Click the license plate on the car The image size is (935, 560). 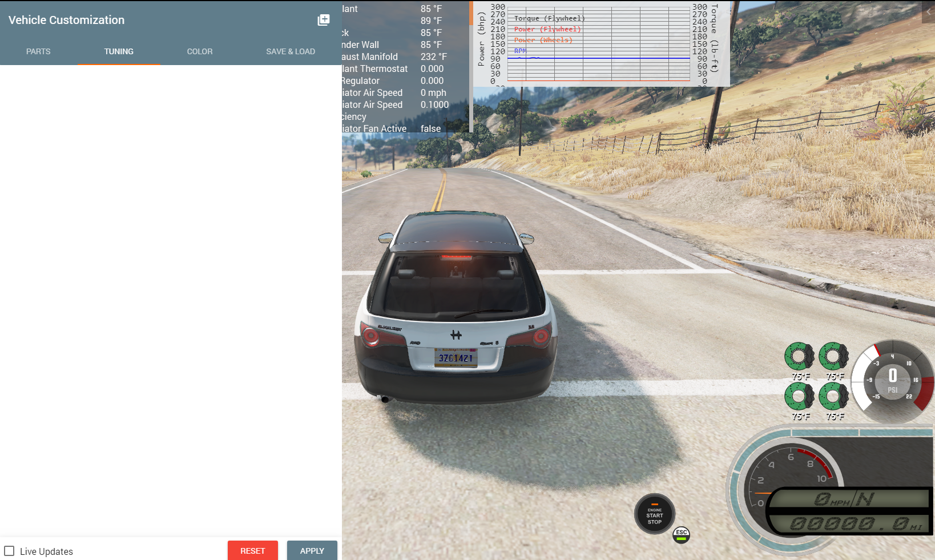click(456, 358)
